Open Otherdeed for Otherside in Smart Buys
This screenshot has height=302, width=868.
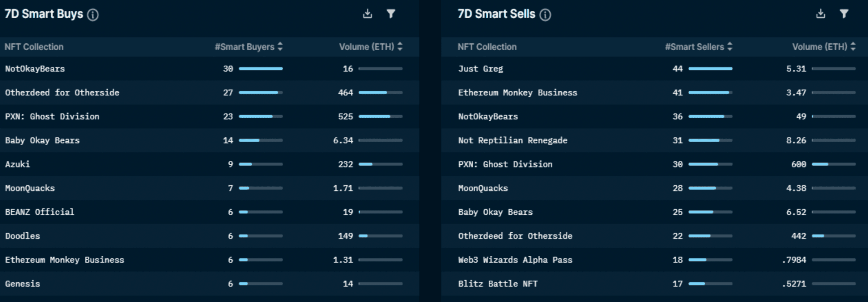pos(62,92)
